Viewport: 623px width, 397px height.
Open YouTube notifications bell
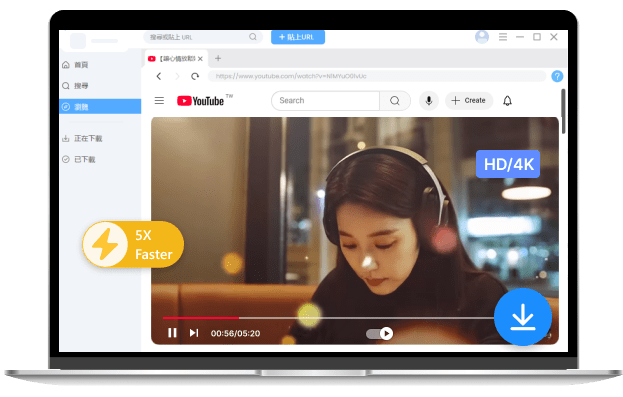(x=507, y=101)
